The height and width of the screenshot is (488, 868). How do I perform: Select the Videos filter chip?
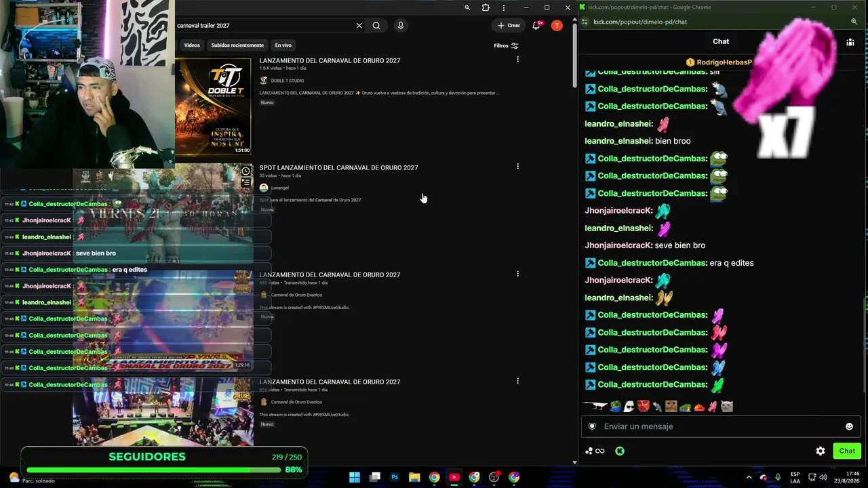[192, 45]
